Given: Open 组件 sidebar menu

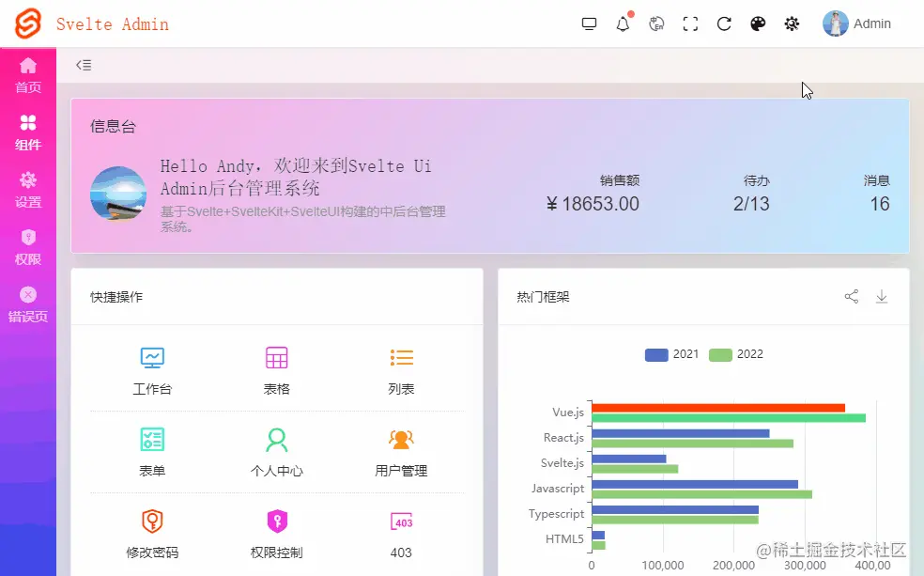Looking at the screenshot, I should pos(28,133).
